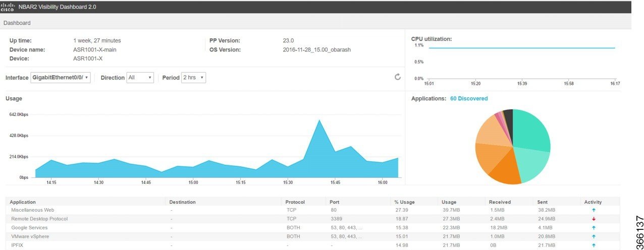Click the 15:00 time label on usage chart
Image resolution: width=644 pixels, height=250 pixels.
pos(193,182)
